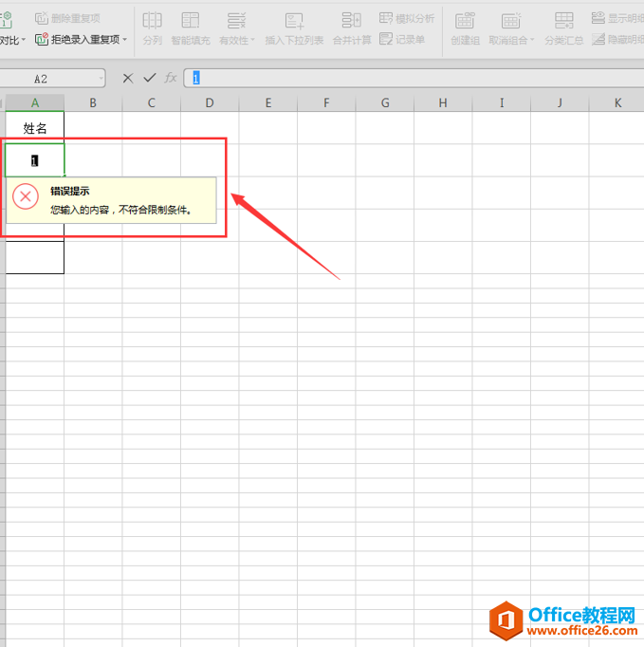Click the 分类汇总 (subtotal) icon
The image size is (644, 647).
pos(564,20)
